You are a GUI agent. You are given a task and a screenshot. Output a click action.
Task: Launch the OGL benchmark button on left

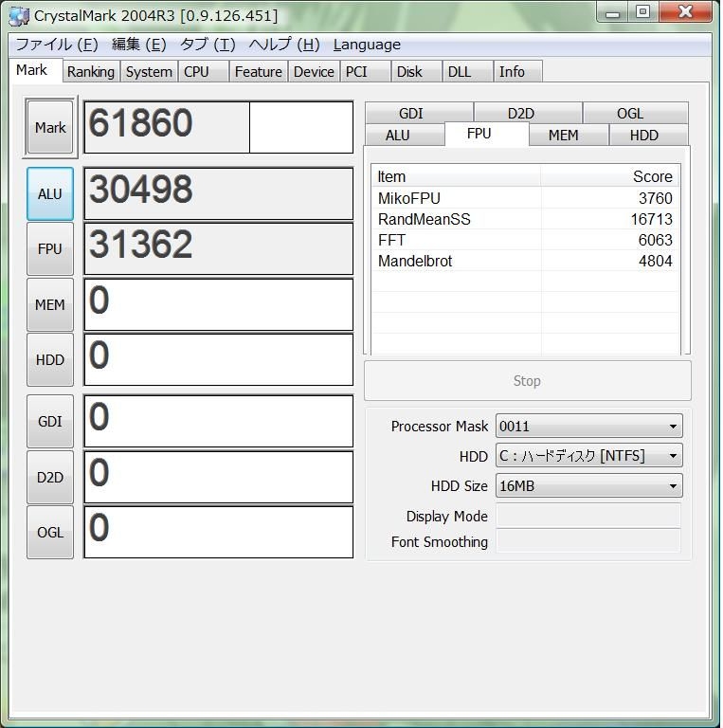[x=50, y=532]
